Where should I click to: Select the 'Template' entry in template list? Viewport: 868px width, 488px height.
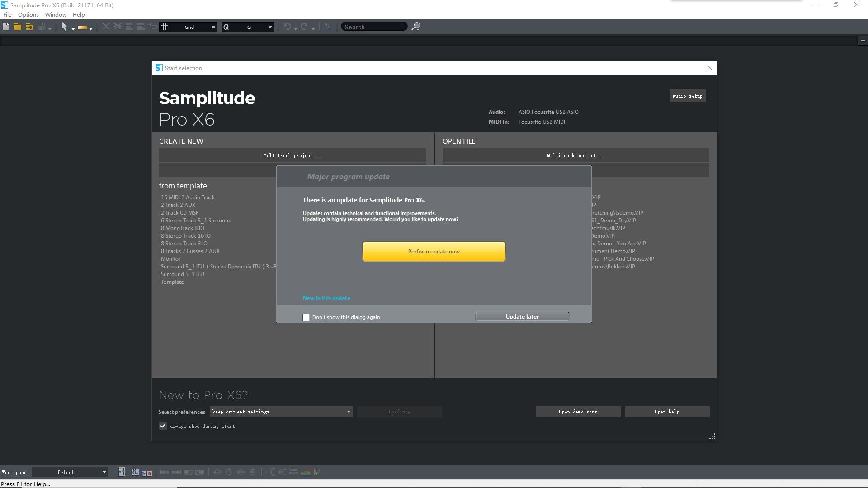click(x=172, y=282)
